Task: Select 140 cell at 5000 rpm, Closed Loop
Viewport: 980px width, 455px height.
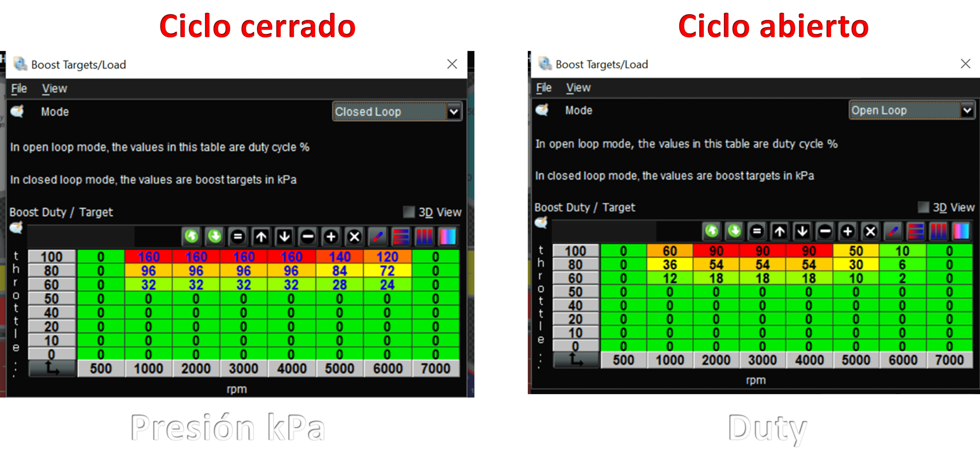Action: pos(339,257)
